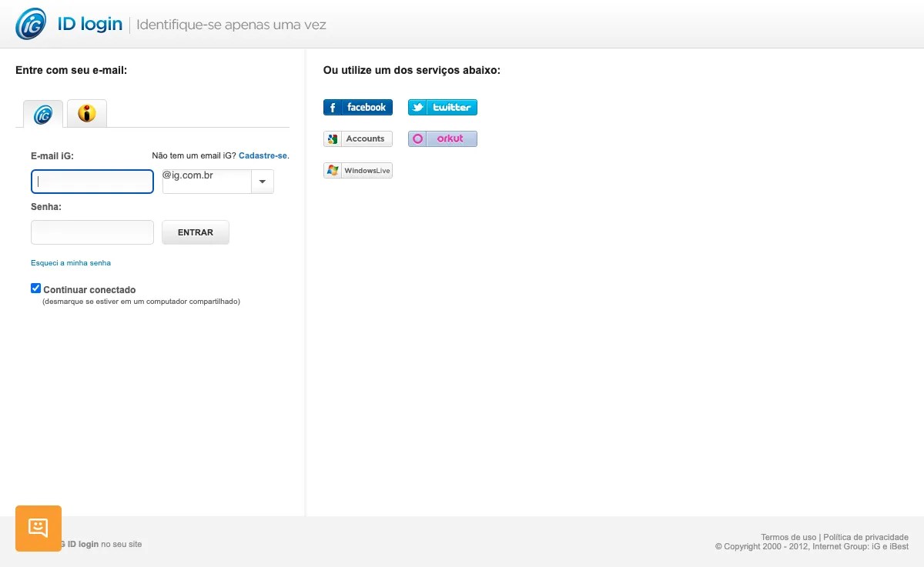
Task: Open the orange feedback chat icon
Action: click(x=38, y=529)
